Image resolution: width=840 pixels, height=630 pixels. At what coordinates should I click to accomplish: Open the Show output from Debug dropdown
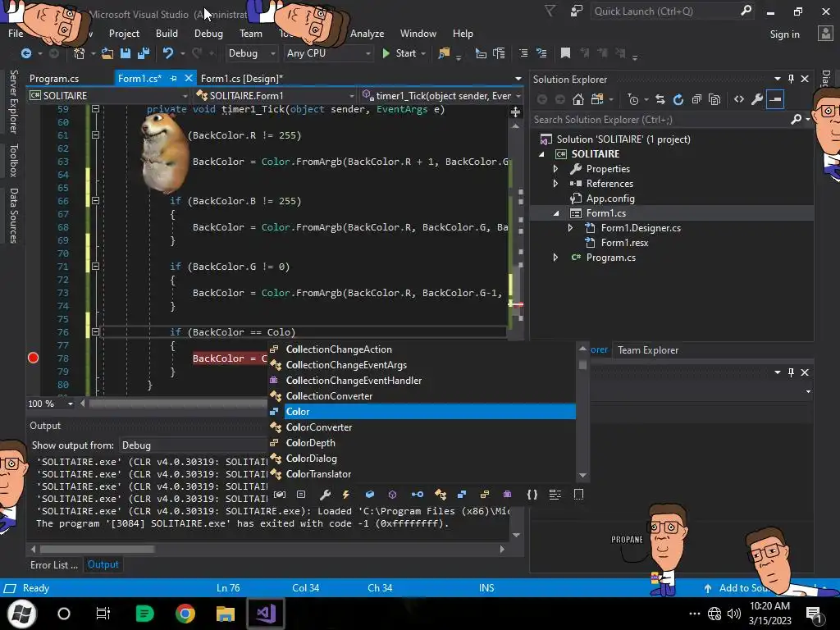coord(193,445)
